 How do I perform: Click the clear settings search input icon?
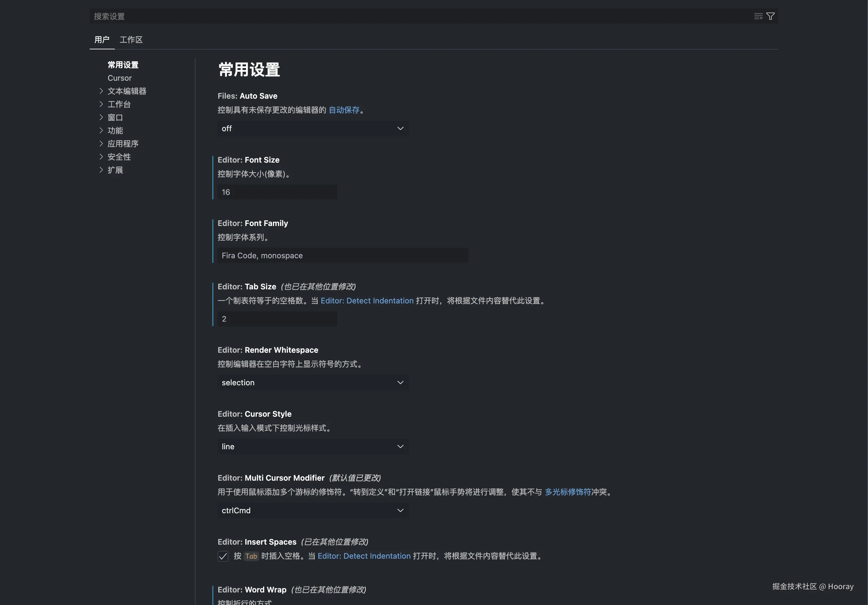758,16
